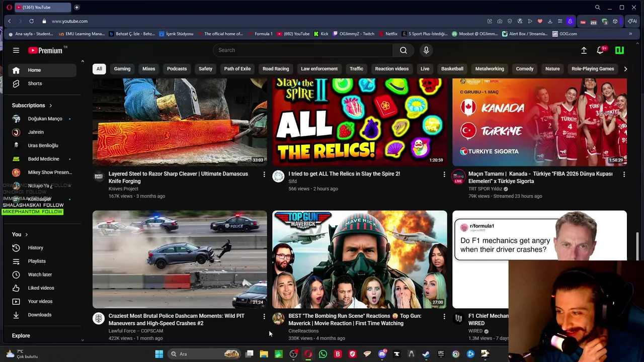The width and height of the screenshot is (644, 362).
Task: Add page to bookmarks heart icon
Action: pos(540,21)
